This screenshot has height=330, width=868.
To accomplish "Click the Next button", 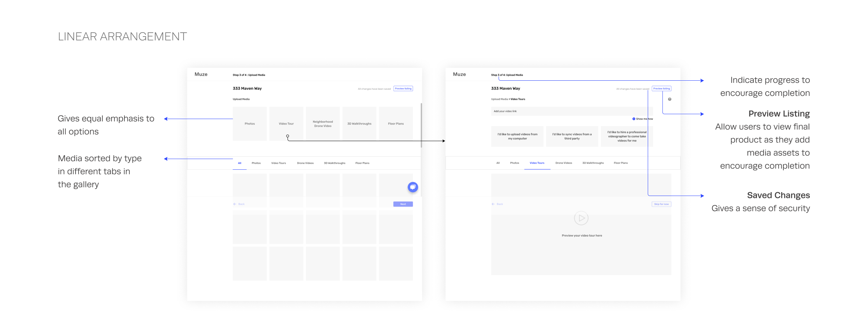I will tap(403, 204).
